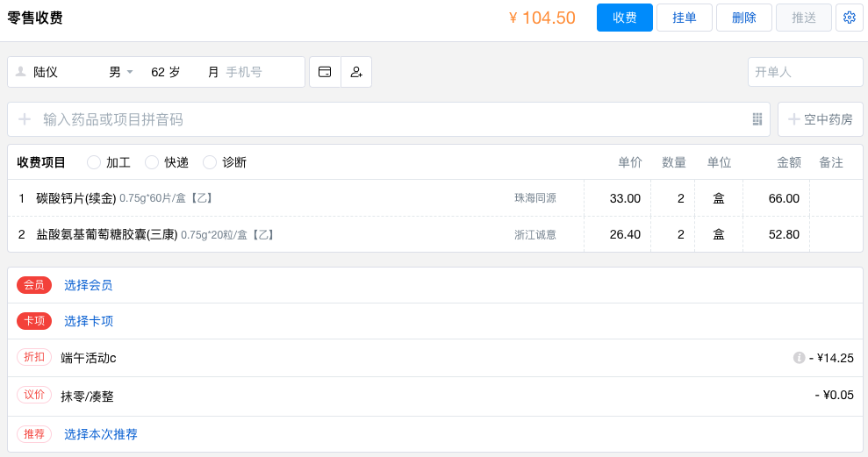This screenshot has width=868, height=457.
Task: Click the add patient icon
Action: pyautogui.click(x=356, y=72)
